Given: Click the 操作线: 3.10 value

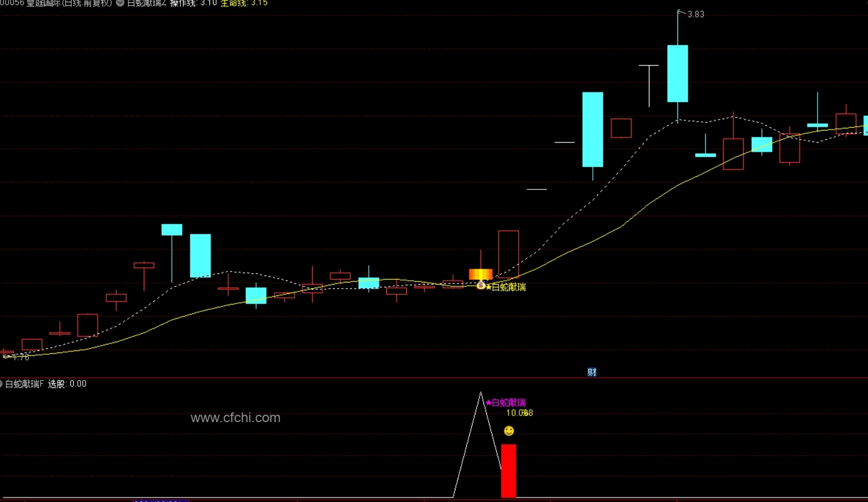Looking at the screenshot, I should (x=193, y=3).
